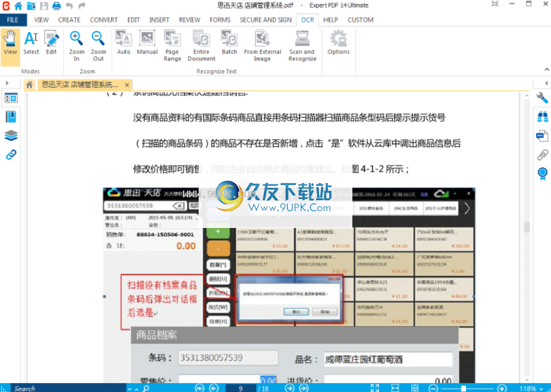Fit page width in status bar
Screen dimensions: 551x392
395,388
